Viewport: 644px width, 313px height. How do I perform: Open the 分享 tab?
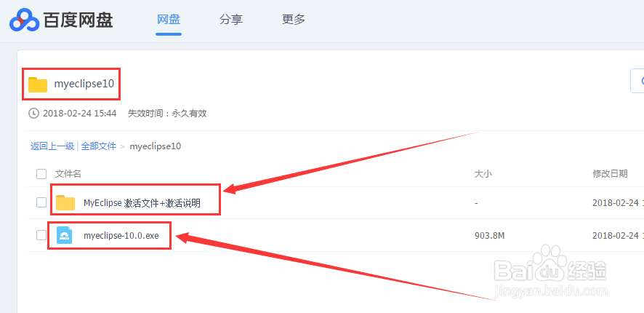pos(230,20)
